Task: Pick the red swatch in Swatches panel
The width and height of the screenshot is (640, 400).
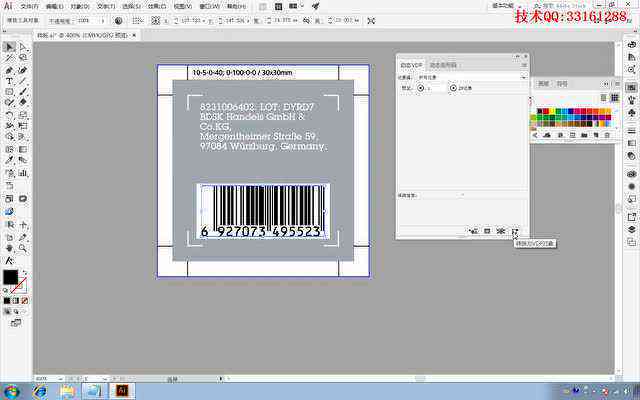Action: [546, 111]
